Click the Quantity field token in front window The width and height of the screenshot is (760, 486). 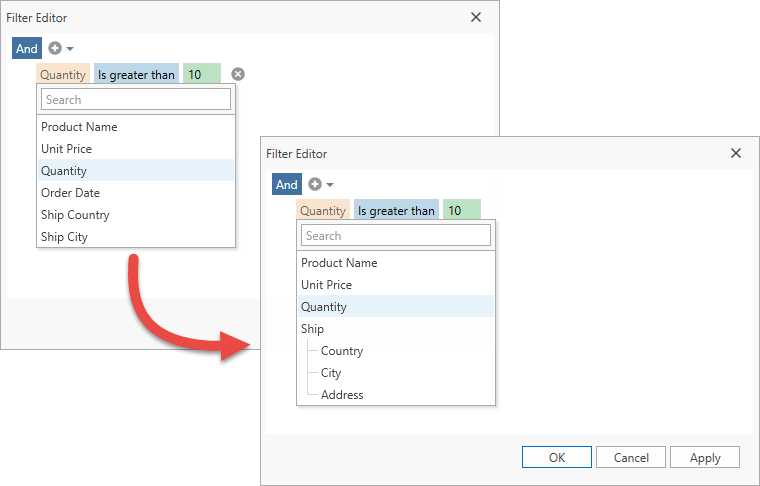click(x=322, y=211)
